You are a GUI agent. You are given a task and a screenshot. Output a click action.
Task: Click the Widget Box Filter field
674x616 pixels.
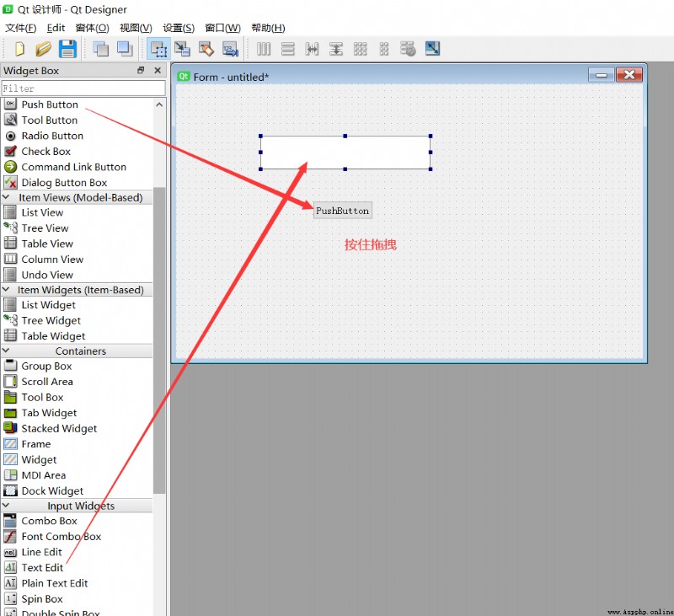click(83, 88)
